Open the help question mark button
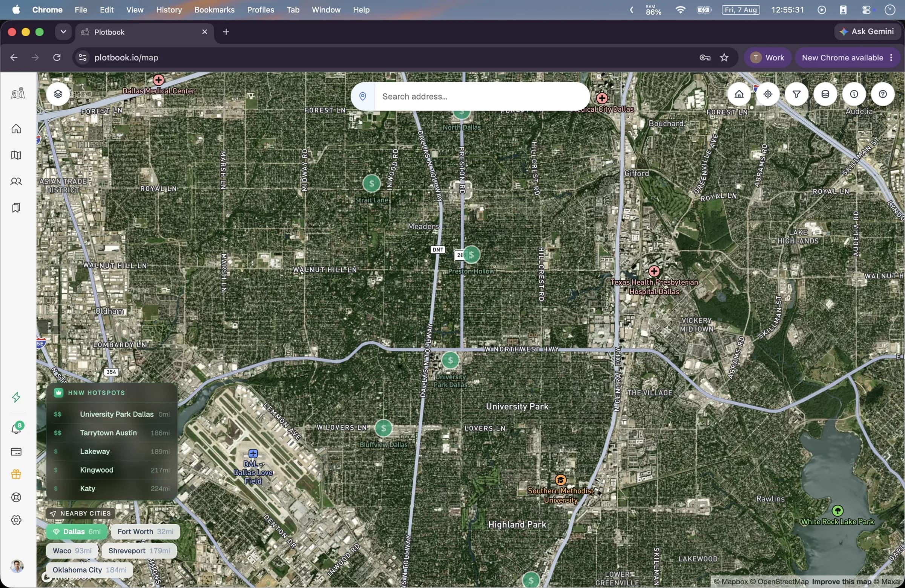 [883, 94]
